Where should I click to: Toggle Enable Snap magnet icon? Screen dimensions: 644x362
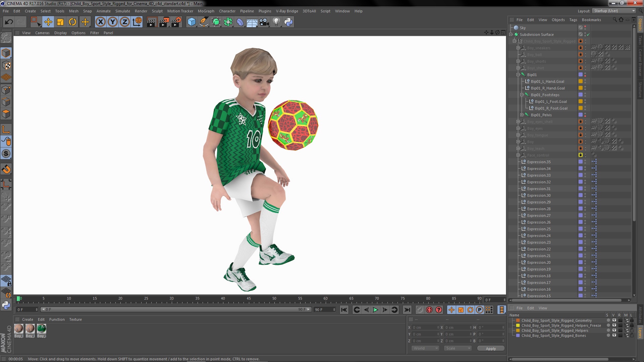pyautogui.click(x=6, y=169)
